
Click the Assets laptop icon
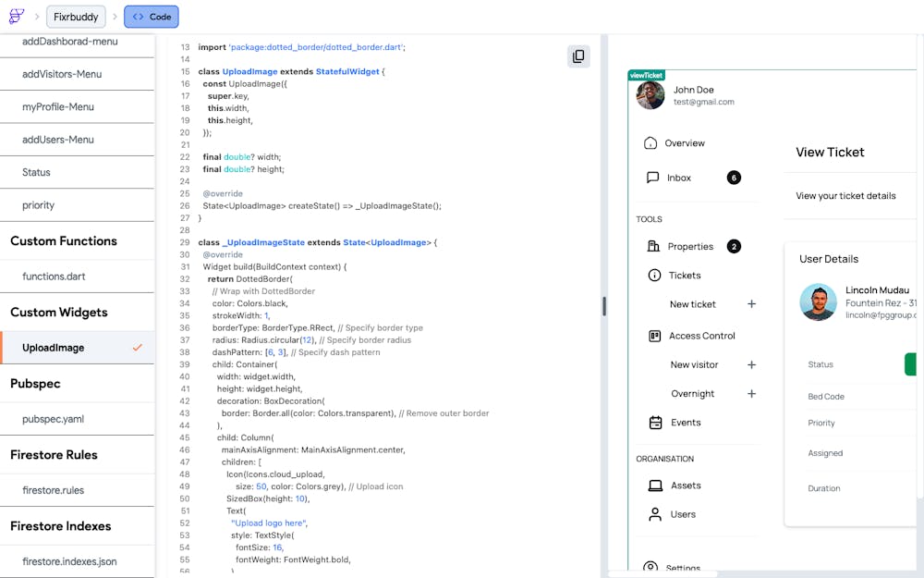655,486
